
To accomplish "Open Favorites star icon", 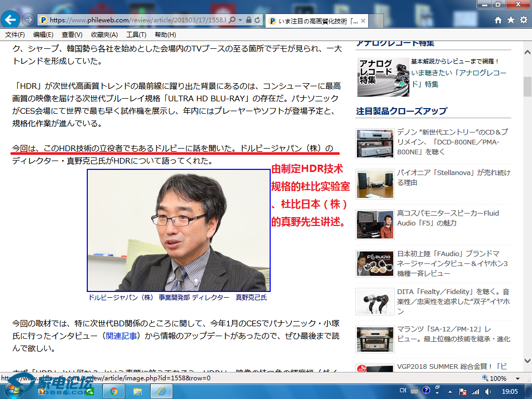I will pyautogui.click(x=511, y=20).
